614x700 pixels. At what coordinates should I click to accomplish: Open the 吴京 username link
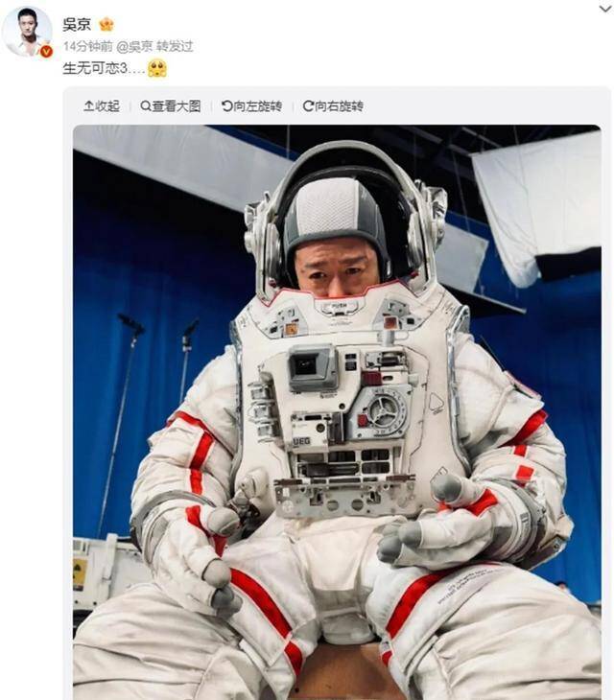(77, 24)
